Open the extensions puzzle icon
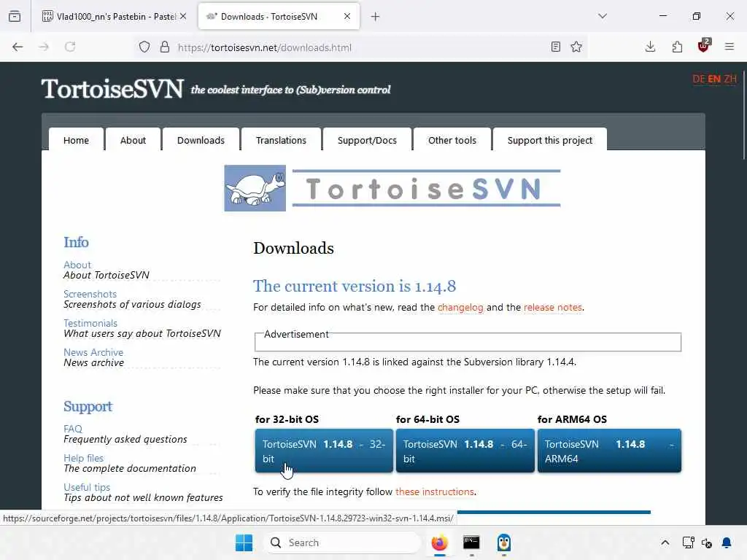This screenshot has height=560, width=747. (x=677, y=47)
